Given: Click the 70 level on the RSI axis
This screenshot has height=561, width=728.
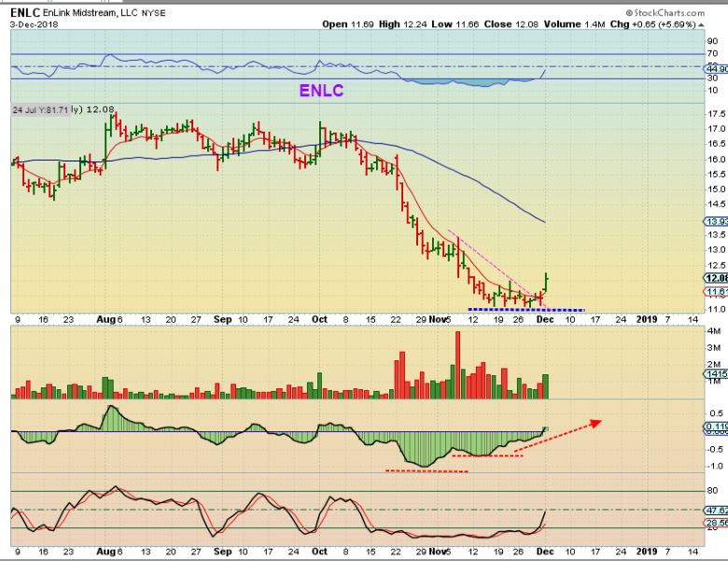Looking at the screenshot, I should click(713, 54).
